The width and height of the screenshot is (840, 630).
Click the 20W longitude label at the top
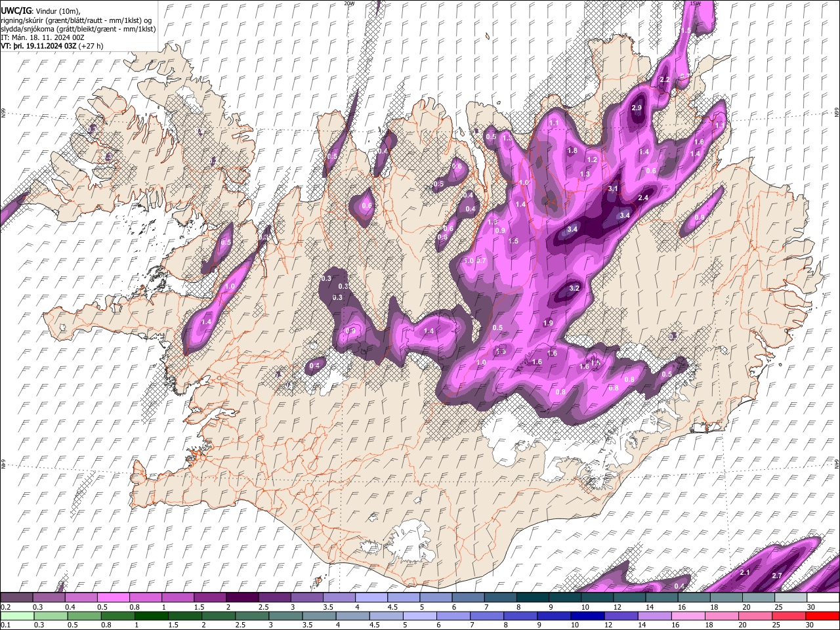pos(349,3)
